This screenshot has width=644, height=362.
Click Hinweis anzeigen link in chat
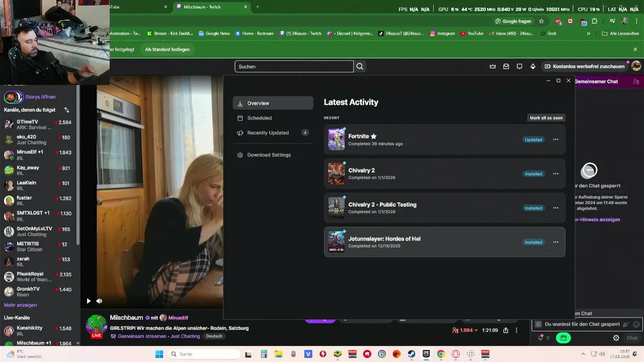point(597,220)
